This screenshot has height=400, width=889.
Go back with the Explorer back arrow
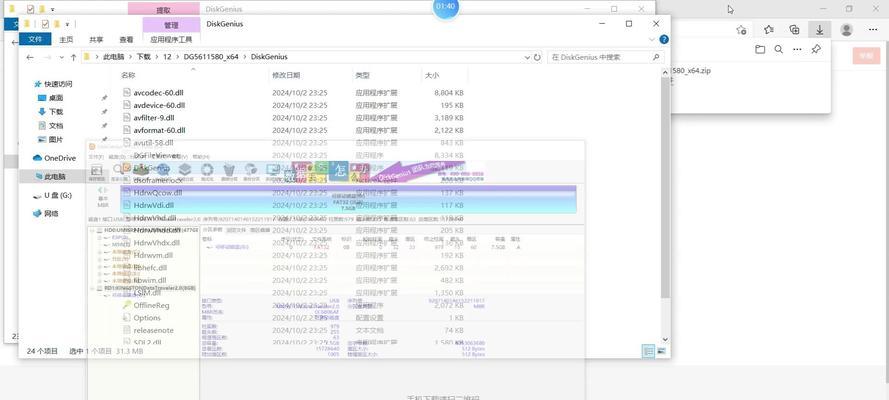click(30, 57)
